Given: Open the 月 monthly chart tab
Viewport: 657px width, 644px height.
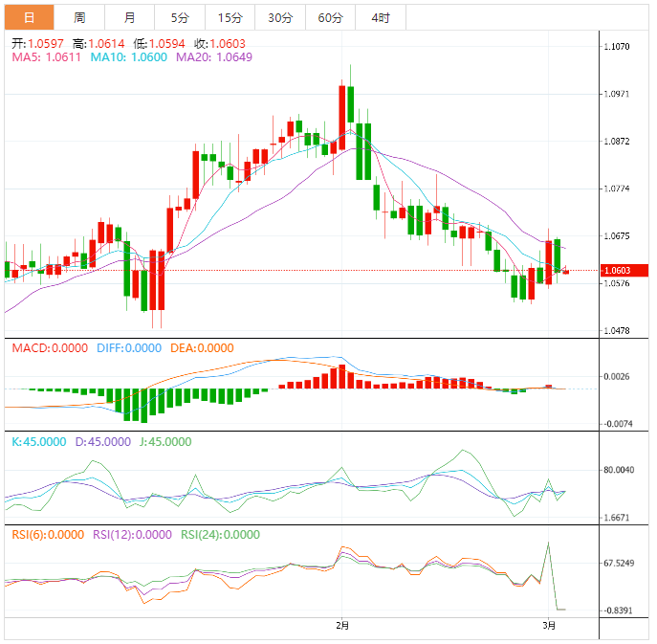Looking at the screenshot, I should click(x=129, y=17).
